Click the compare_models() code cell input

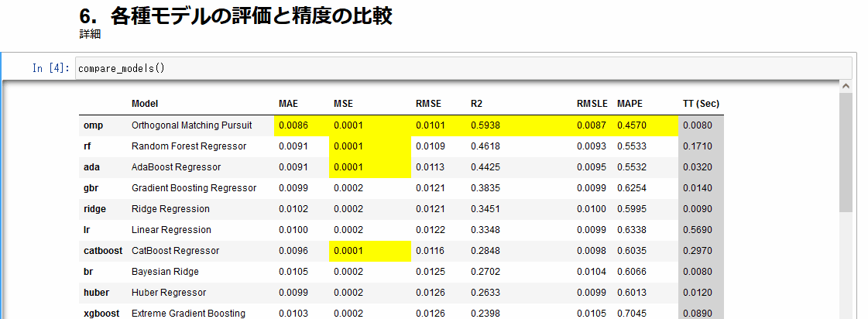click(x=463, y=68)
